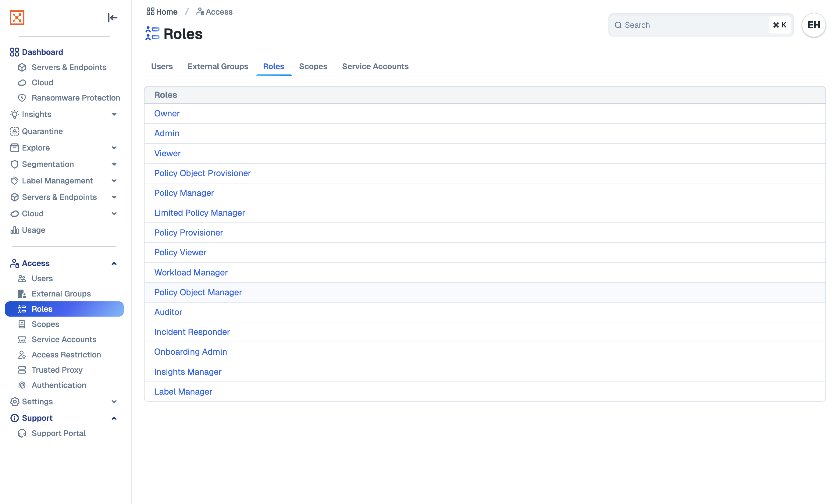Collapse the Access section chevron

(x=114, y=264)
